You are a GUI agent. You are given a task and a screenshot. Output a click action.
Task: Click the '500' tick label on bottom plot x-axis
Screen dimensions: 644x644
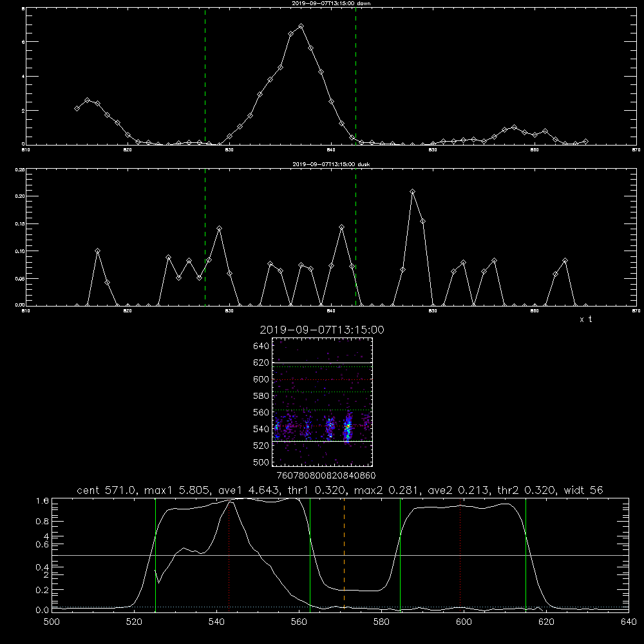pos(52,622)
